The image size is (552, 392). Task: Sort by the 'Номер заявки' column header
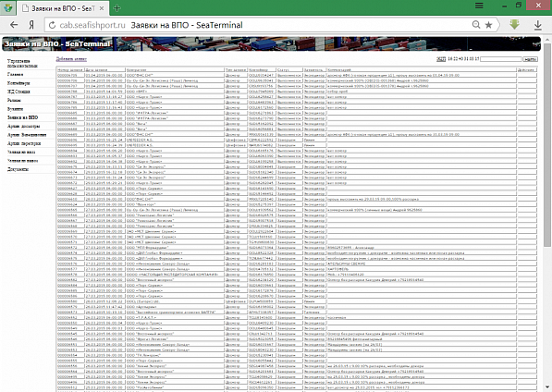pos(70,70)
